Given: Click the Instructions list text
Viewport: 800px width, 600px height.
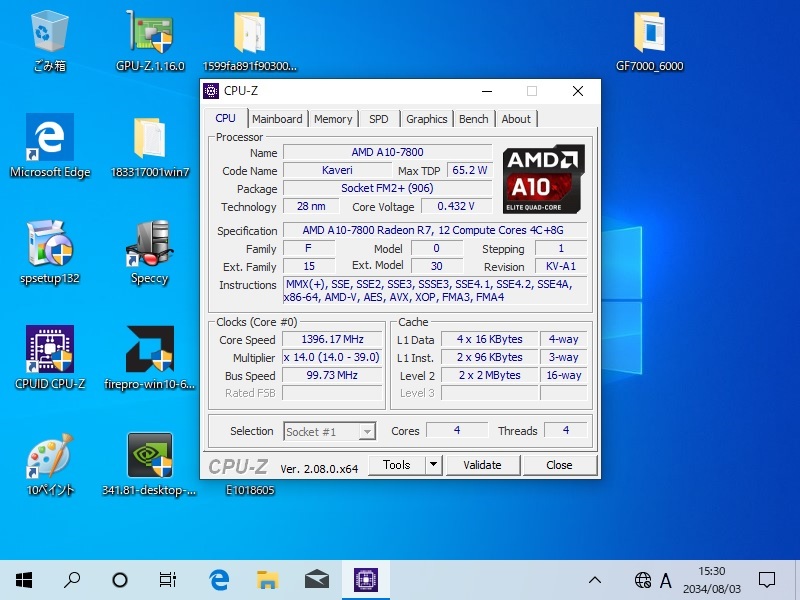Looking at the screenshot, I should click(x=435, y=290).
